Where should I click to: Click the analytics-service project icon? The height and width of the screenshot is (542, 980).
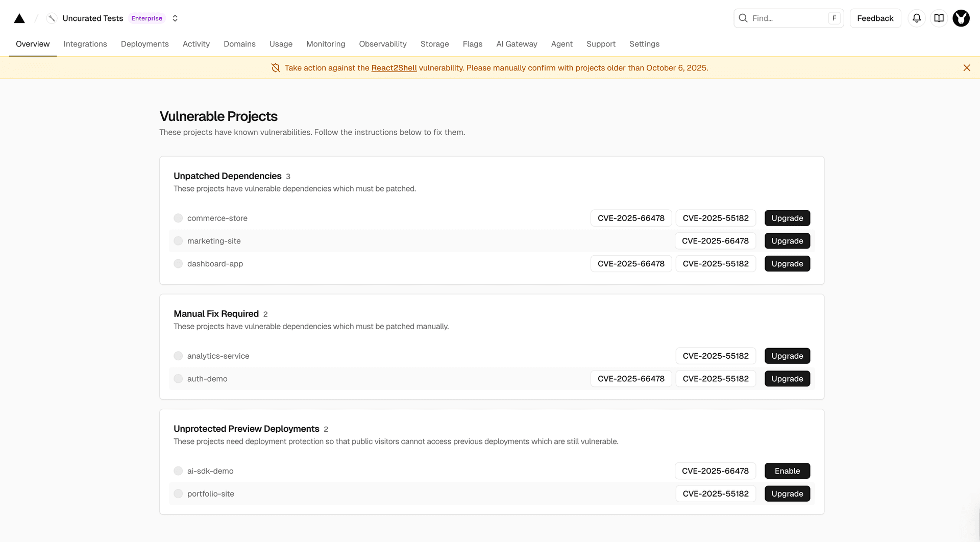[178, 356]
